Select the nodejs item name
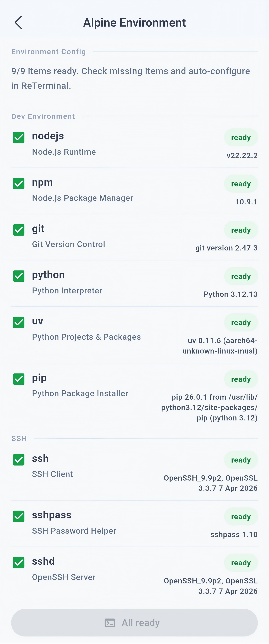The image size is (269, 644). click(x=48, y=136)
